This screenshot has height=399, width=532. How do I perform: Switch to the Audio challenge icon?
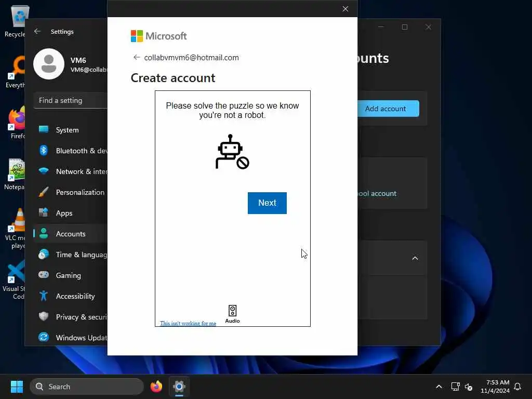[x=232, y=313]
